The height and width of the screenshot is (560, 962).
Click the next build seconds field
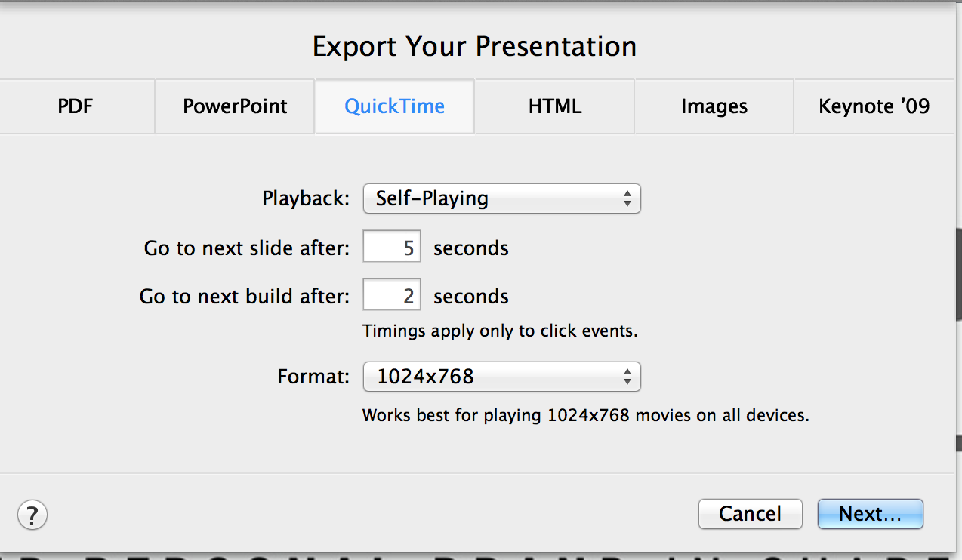(392, 296)
